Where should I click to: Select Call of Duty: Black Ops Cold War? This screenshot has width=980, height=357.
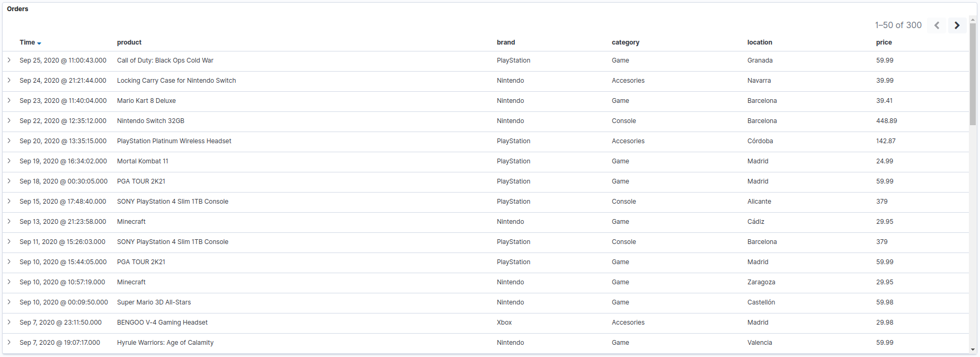click(165, 60)
